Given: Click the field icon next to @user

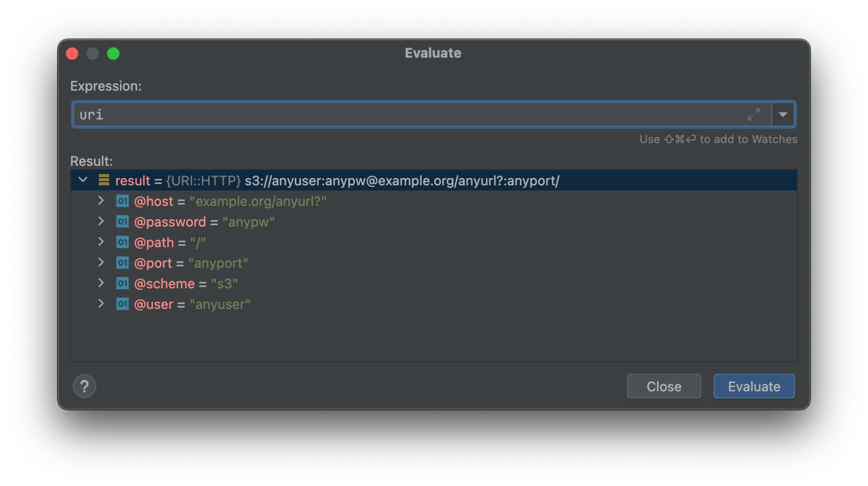Looking at the screenshot, I should point(122,304).
